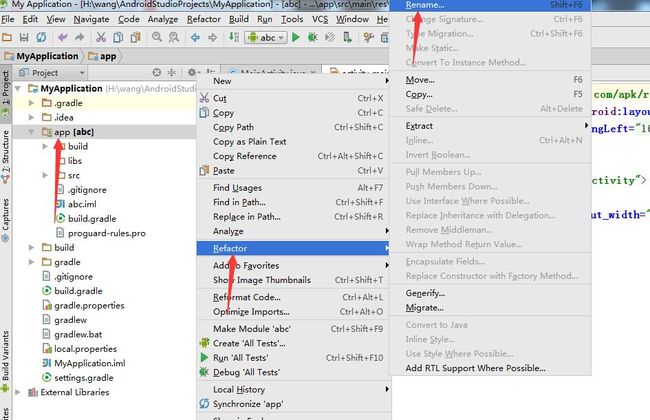This screenshot has width=650, height=420.
Task: Click the green Run button
Action: click(x=296, y=37)
